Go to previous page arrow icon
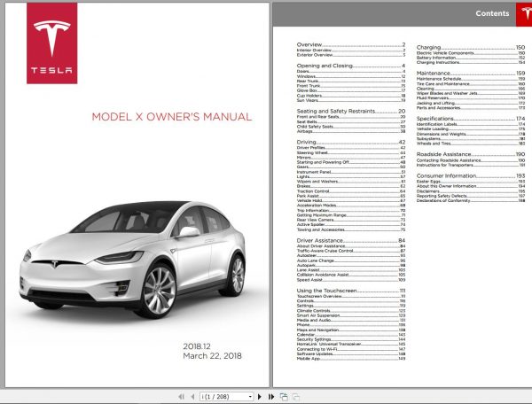Viewport: 532px width, 404px height. click(192, 397)
